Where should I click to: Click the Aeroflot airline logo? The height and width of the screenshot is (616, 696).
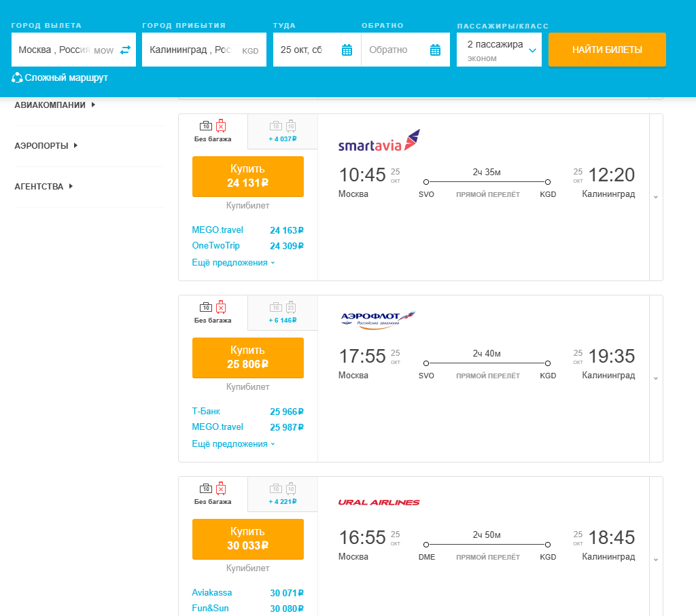pos(378,319)
